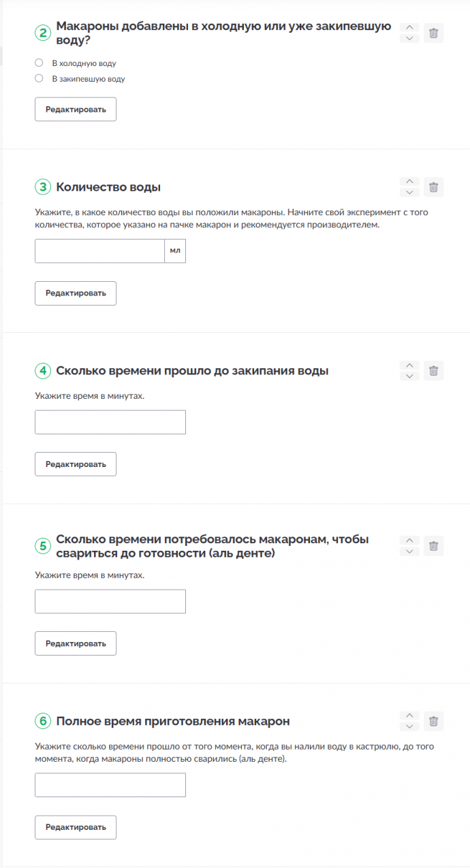Viewport: 470px width, 868px height.
Task: Click Редактировать under question 2
Action: 76,109
